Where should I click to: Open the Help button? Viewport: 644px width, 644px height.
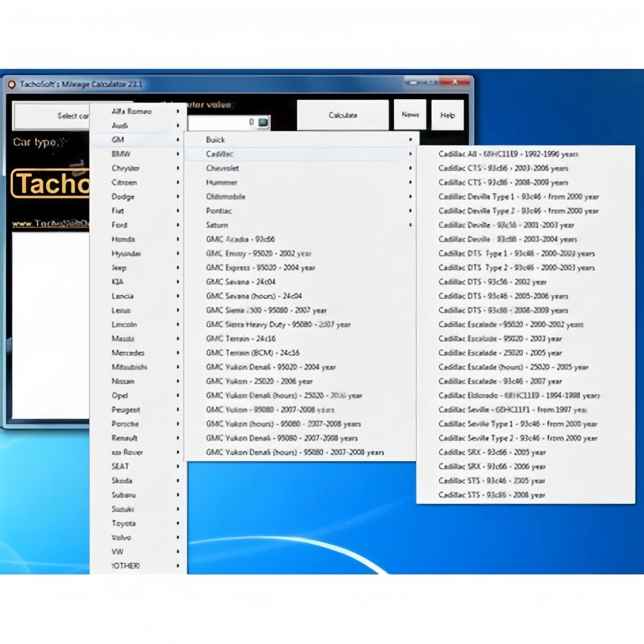coord(447,115)
